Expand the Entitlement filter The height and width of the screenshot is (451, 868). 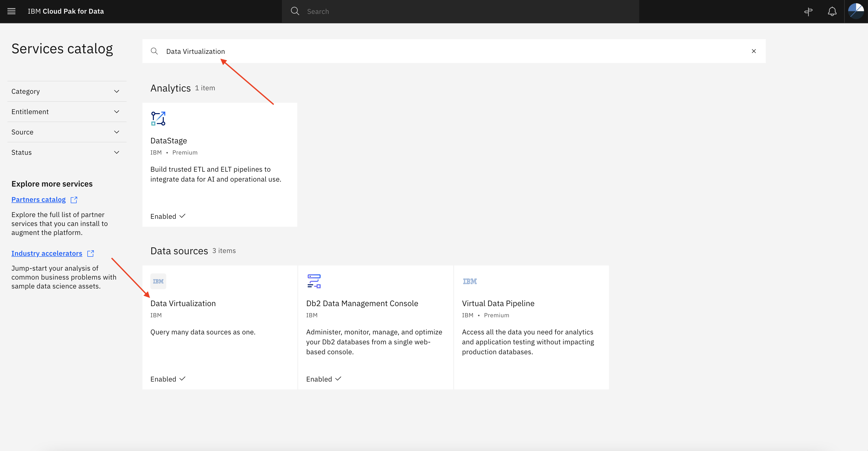pyautogui.click(x=67, y=111)
